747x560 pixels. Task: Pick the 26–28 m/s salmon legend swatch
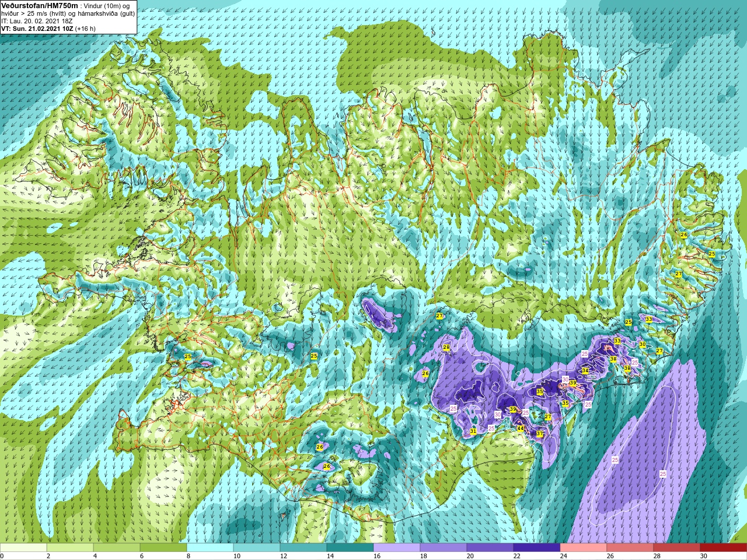630,548
